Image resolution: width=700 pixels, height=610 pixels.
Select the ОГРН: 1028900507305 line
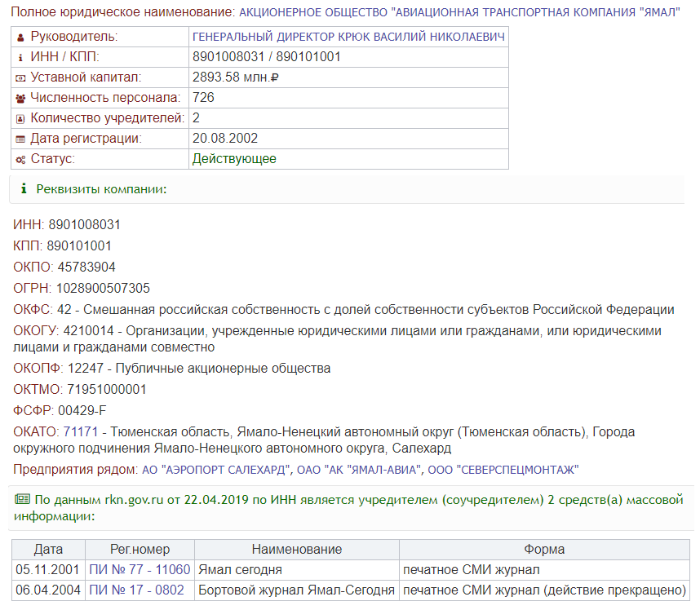tap(82, 288)
